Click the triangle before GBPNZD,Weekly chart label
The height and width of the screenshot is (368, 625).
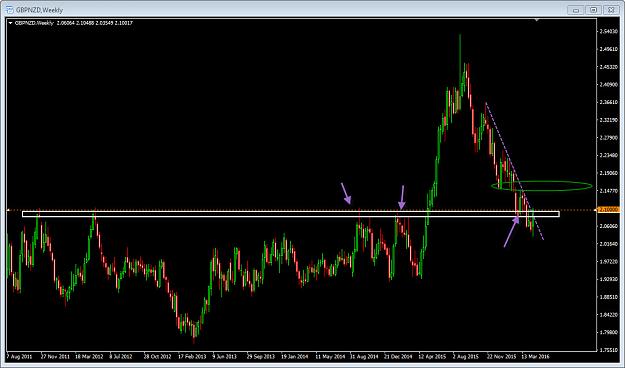[x=11, y=23]
